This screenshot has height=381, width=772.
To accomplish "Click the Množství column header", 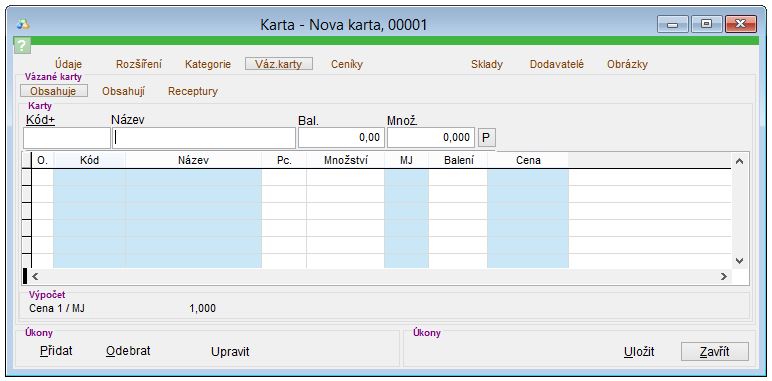I will (346, 160).
